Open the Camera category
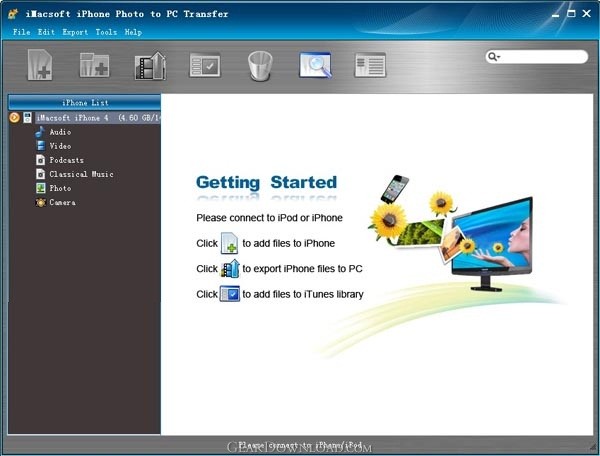 tap(62, 202)
